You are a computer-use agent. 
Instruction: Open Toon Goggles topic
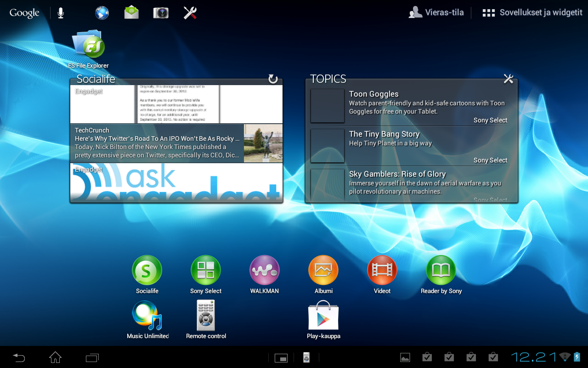412,106
